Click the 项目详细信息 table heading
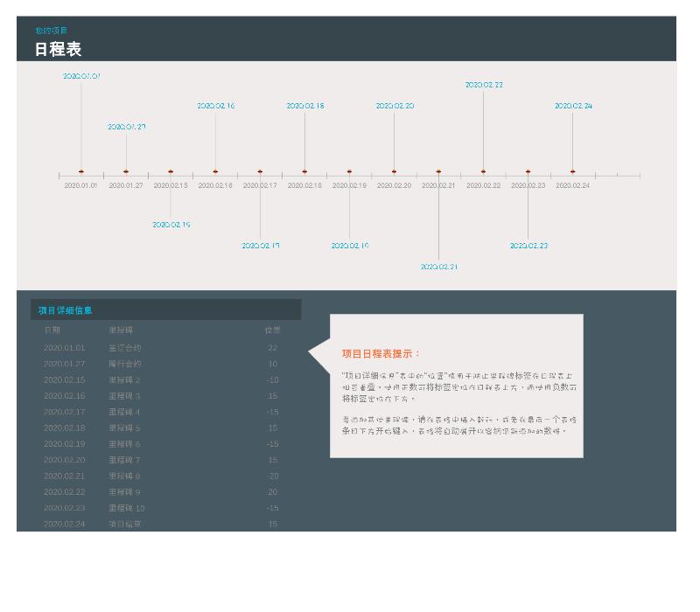 click(x=65, y=310)
